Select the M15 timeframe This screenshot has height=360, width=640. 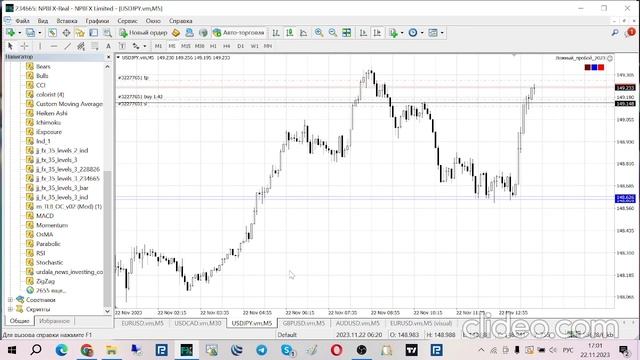186,46
